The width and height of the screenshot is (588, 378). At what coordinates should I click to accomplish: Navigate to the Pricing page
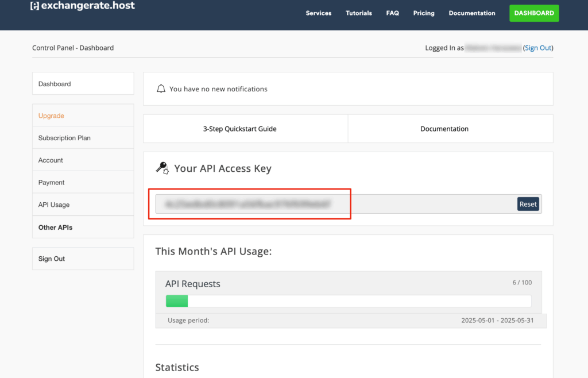coord(424,13)
